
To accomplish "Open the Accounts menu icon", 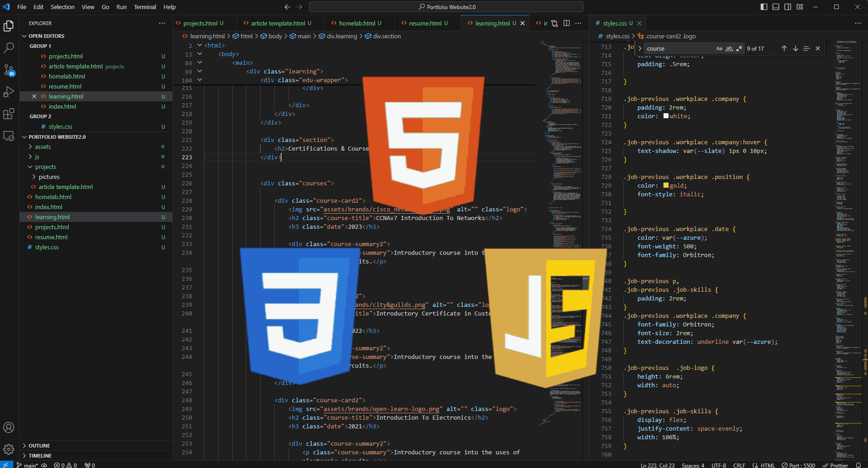I will coord(9,428).
